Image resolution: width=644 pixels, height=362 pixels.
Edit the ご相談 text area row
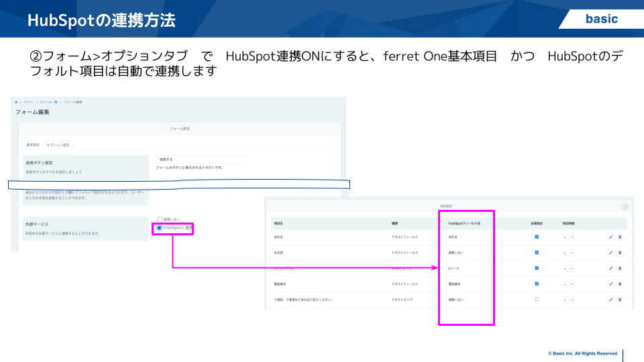[610, 300]
